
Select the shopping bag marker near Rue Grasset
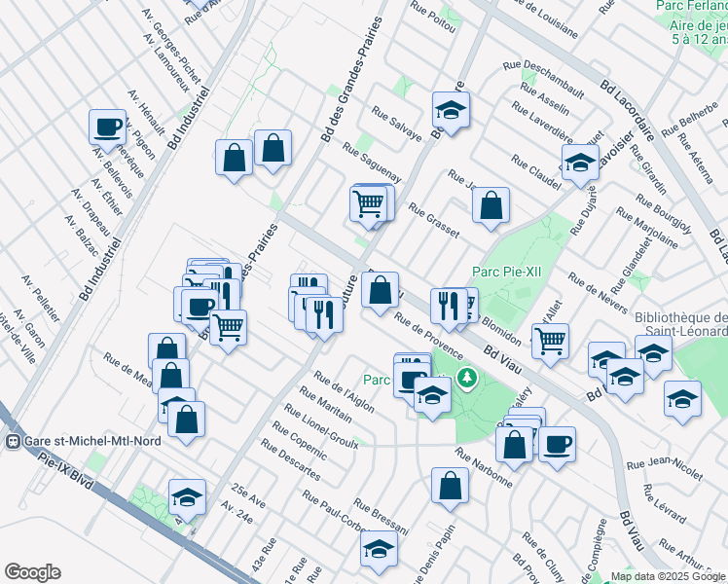click(x=491, y=206)
